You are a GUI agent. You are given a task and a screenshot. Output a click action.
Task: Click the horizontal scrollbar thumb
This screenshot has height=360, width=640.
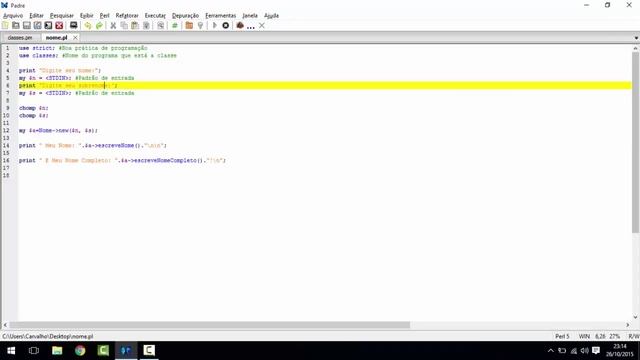pos(209,325)
